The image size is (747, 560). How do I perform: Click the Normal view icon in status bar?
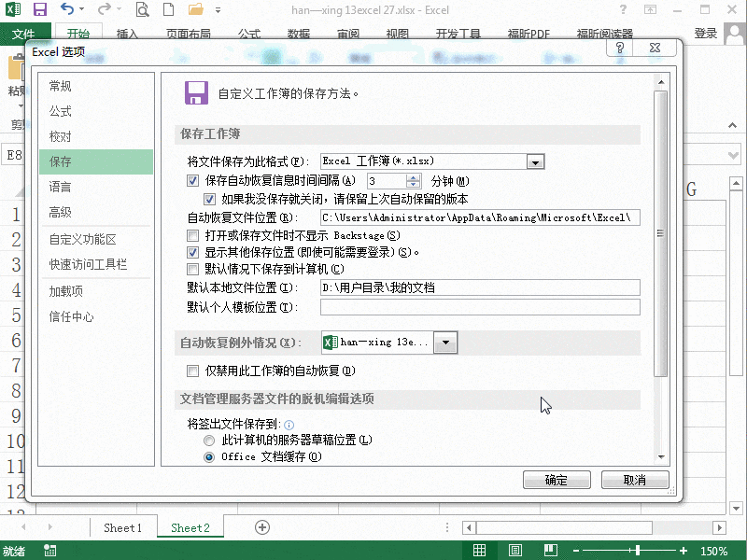coord(480,551)
